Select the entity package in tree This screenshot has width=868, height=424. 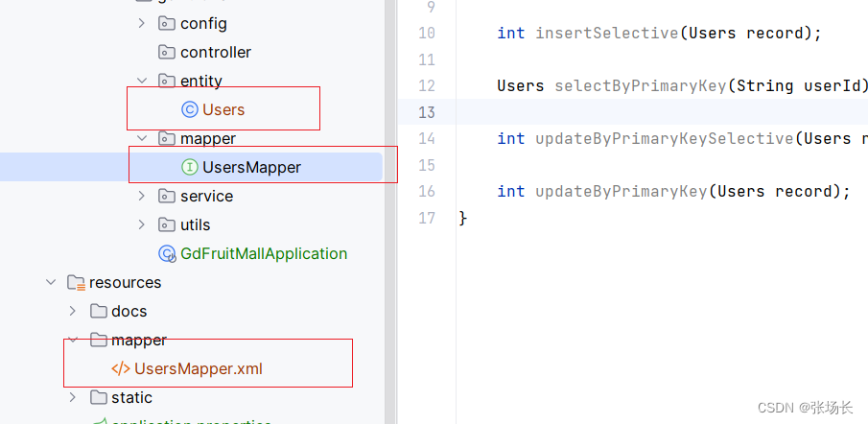coord(201,81)
